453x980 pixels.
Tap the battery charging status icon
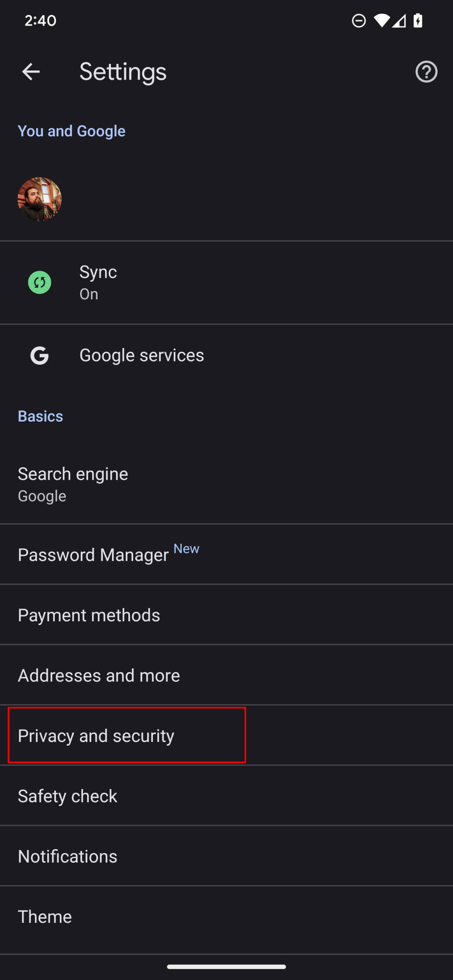418,21
